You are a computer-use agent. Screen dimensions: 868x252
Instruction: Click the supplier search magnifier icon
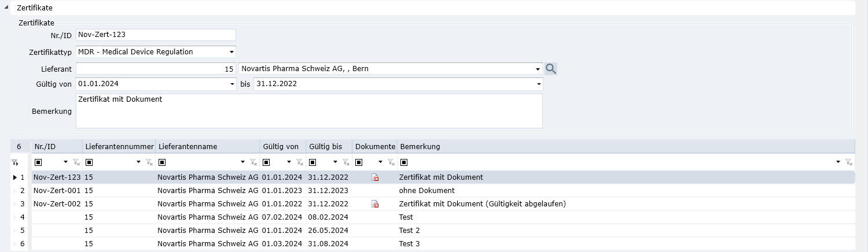coord(551,69)
